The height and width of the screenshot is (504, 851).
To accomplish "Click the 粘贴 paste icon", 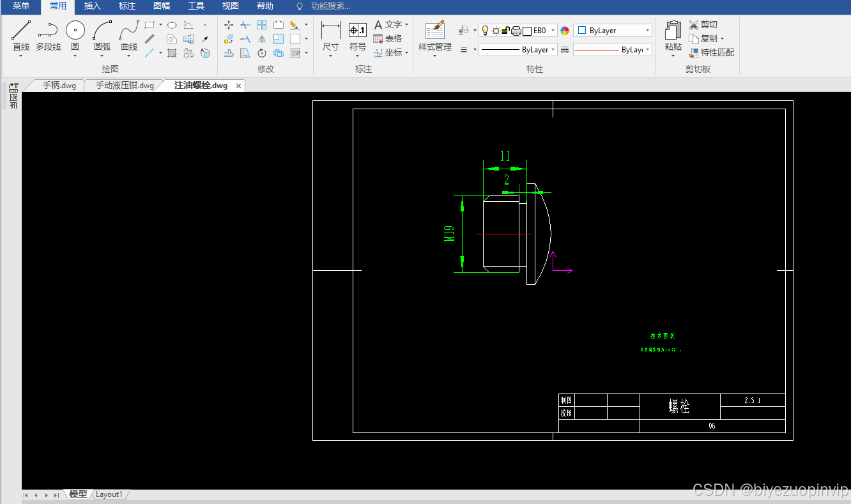I will coord(673,36).
